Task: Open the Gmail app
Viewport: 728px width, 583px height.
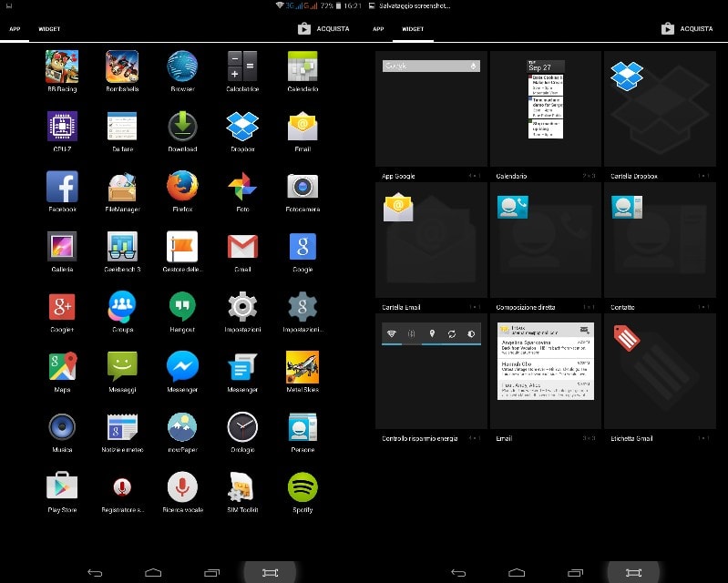Action: click(x=242, y=247)
